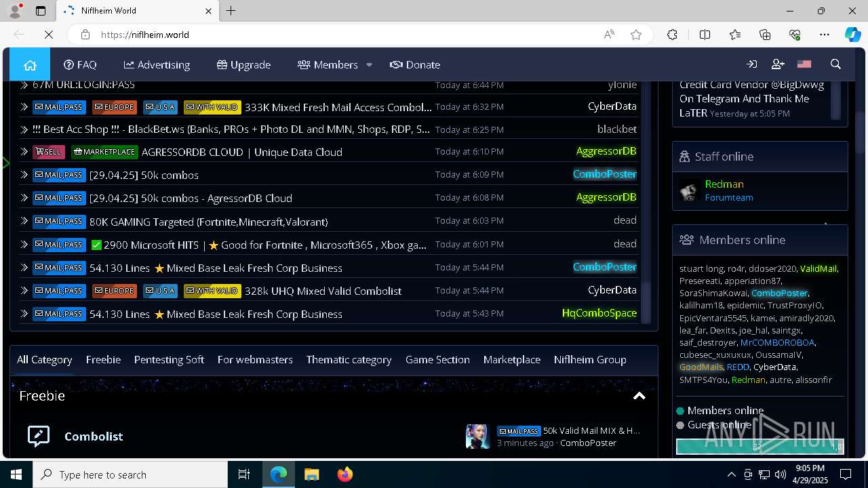The image size is (868, 488).
Task: Expand the Members dropdown arrow
Action: click(369, 65)
